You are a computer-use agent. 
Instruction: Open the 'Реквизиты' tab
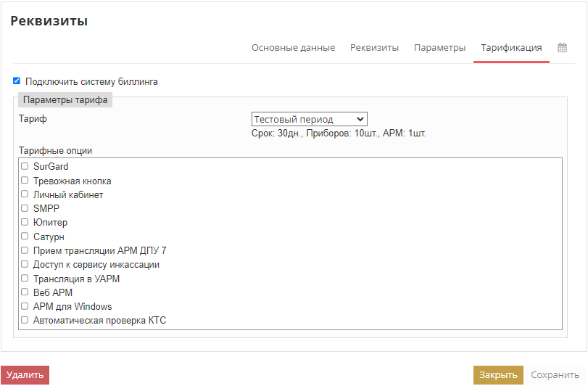[374, 48]
